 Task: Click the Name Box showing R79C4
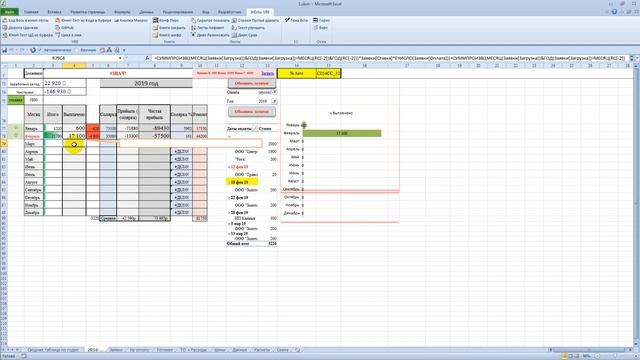[x=58, y=58]
